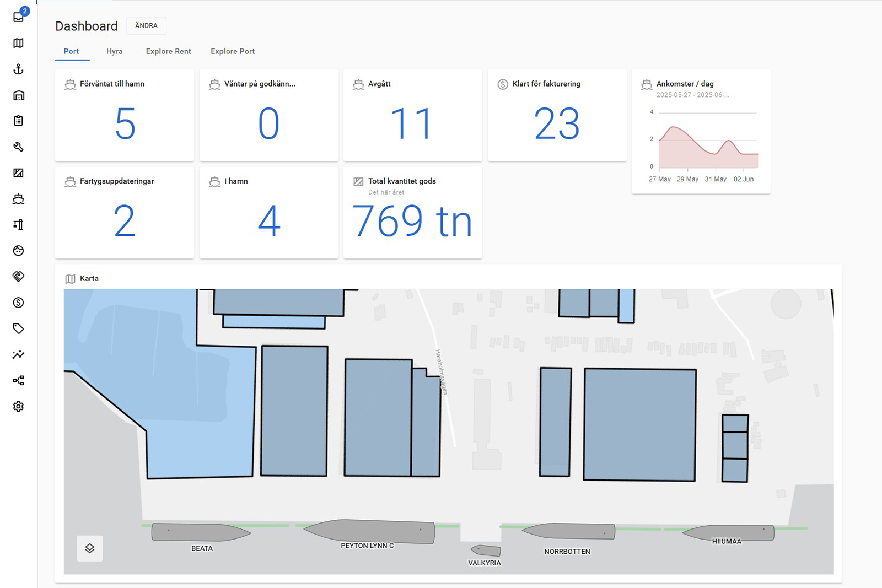The height and width of the screenshot is (588, 882).
Task: Open the price tag icon in sidebar
Action: (x=19, y=328)
